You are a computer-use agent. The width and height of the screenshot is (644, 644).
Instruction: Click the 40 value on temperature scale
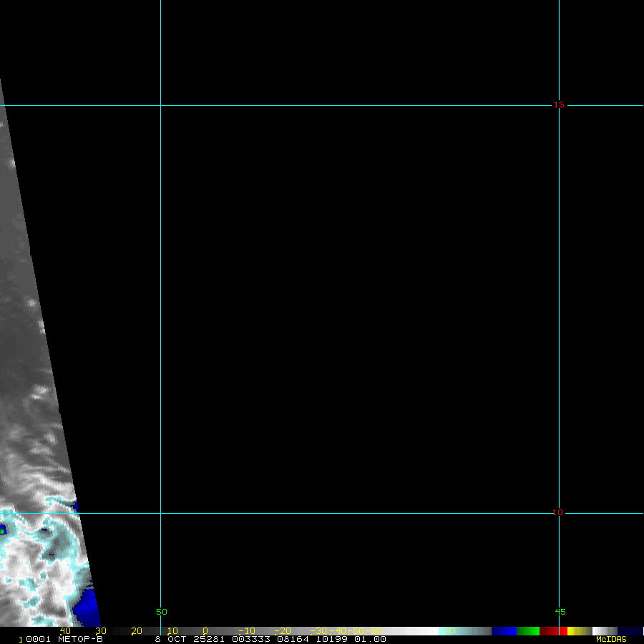(x=65, y=631)
